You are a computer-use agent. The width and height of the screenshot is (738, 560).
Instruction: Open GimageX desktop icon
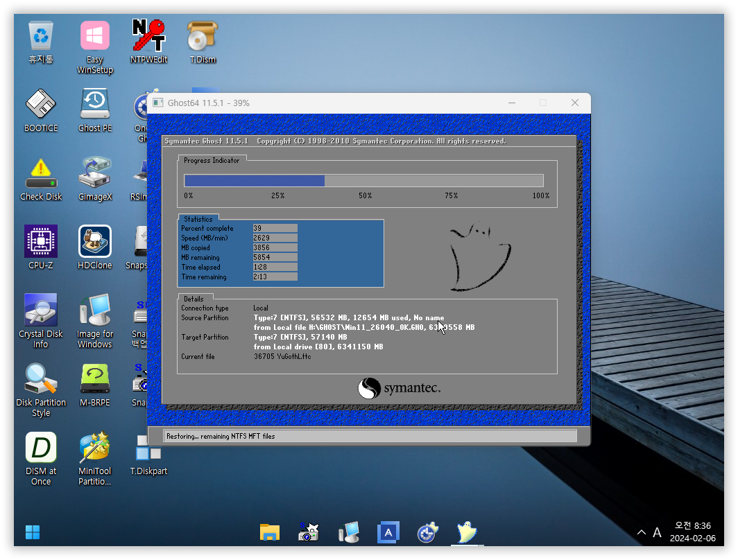coord(94,180)
